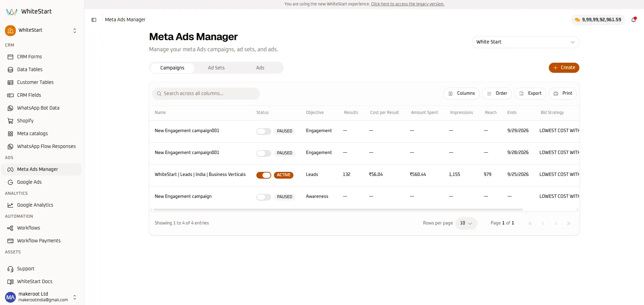Viewport: 644px width, 305px height.
Task: Open WhiteStart Docs book icon
Action: point(10,282)
